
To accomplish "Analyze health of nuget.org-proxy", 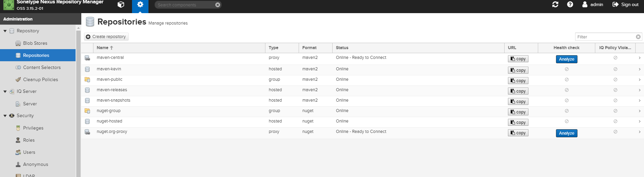I will [x=566, y=133].
